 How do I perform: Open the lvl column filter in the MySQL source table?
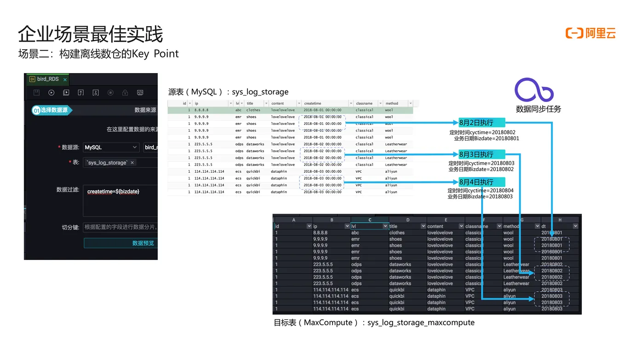241,103
